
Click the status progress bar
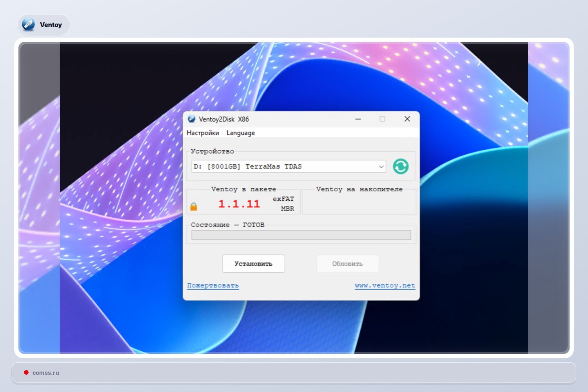coord(301,235)
